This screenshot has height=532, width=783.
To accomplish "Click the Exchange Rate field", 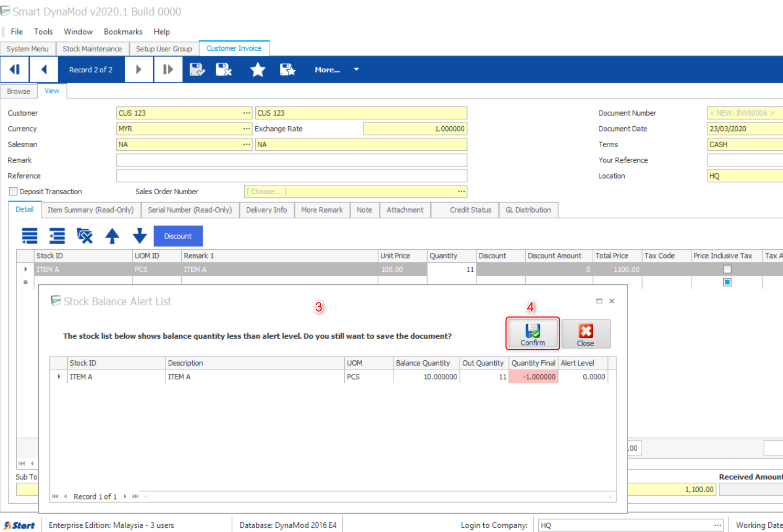I will 415,129.
